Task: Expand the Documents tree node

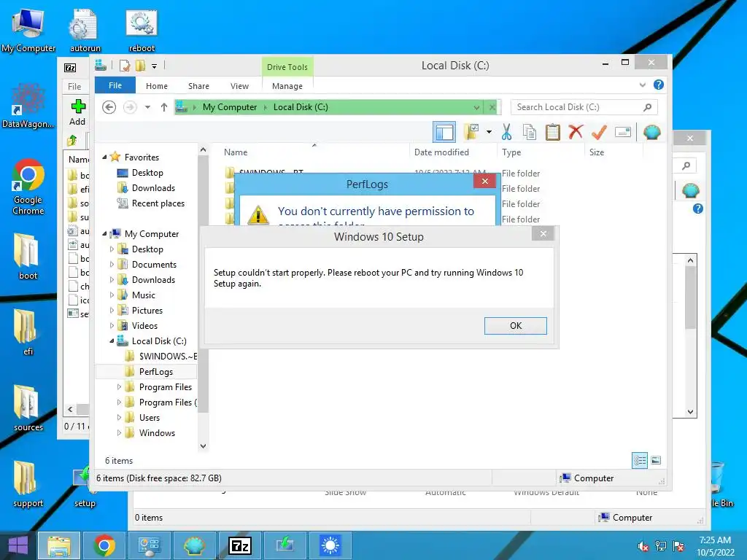Action: pyautogui.click(x=112, y=264)
